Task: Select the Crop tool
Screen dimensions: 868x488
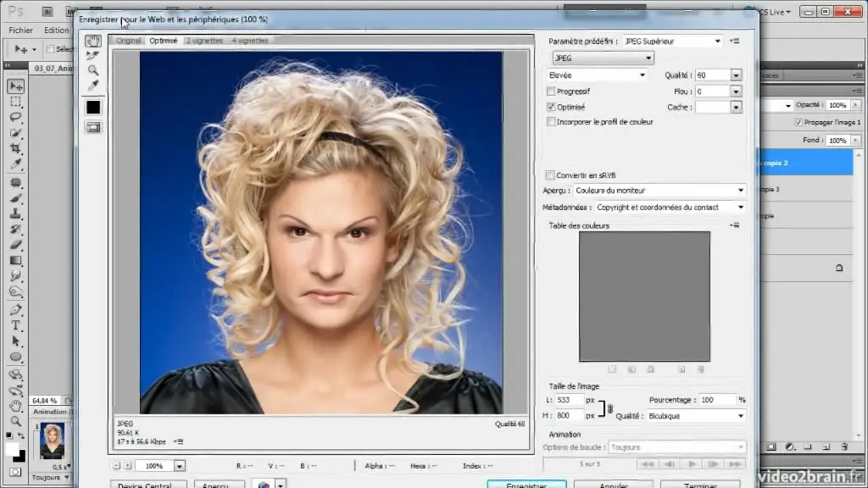Action: pos(15,148)
